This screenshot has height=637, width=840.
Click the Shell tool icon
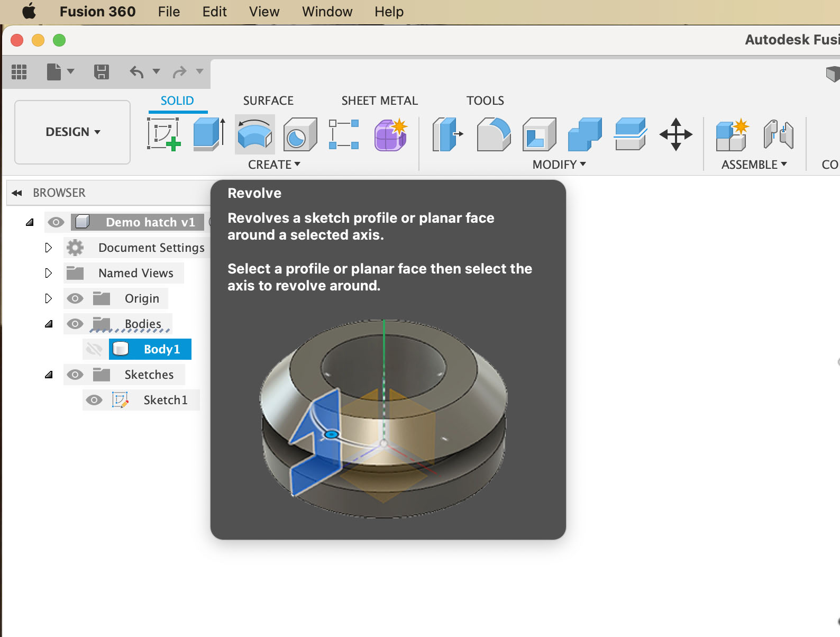tap(539, 134)
